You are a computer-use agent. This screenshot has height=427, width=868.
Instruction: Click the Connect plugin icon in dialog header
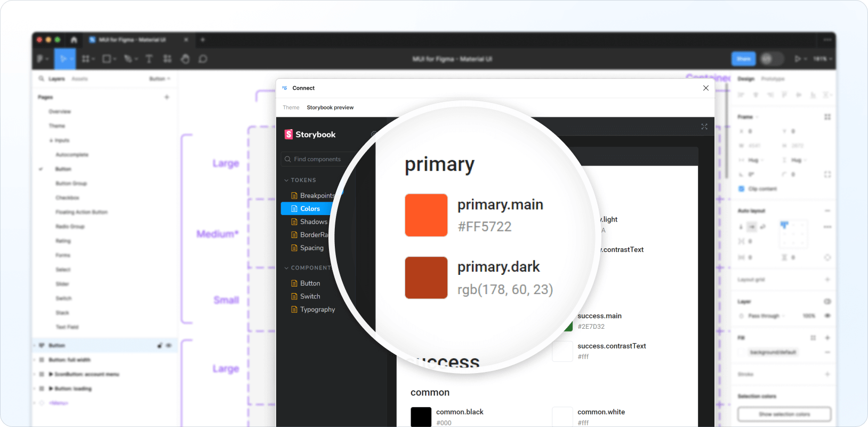point(285,88)
